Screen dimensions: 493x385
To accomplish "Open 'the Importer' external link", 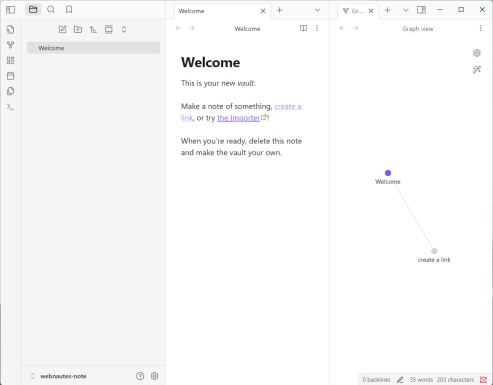I will [x=238, y=118].
